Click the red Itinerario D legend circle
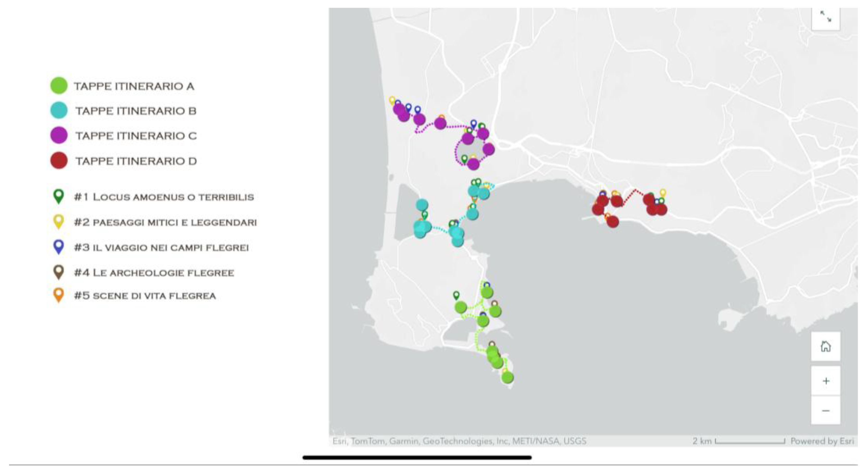Image resolution: width=868 pixels, height=474 pixels. [59, 160]
